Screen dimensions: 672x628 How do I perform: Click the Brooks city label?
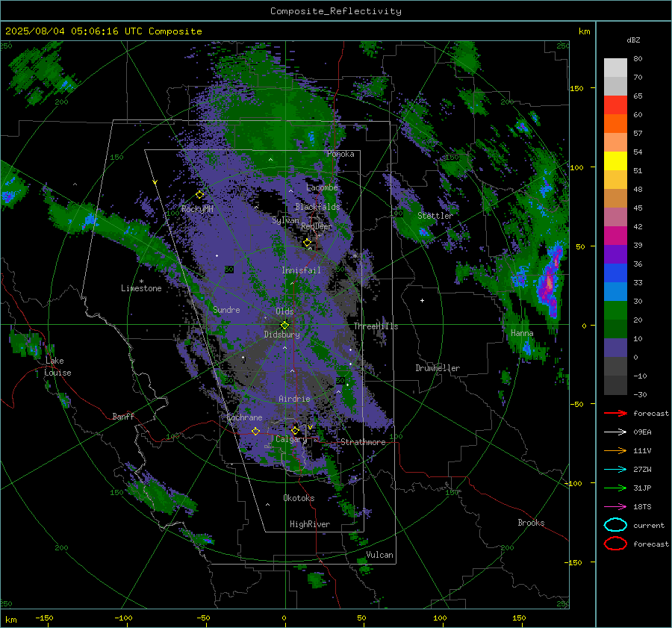click(531, 523)
